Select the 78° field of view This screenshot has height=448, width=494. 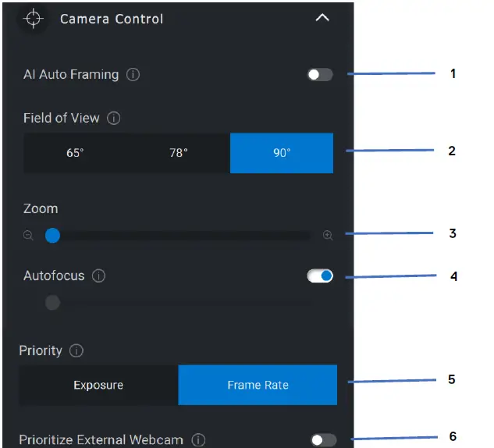pyautogui.click(x=178, y=153)
